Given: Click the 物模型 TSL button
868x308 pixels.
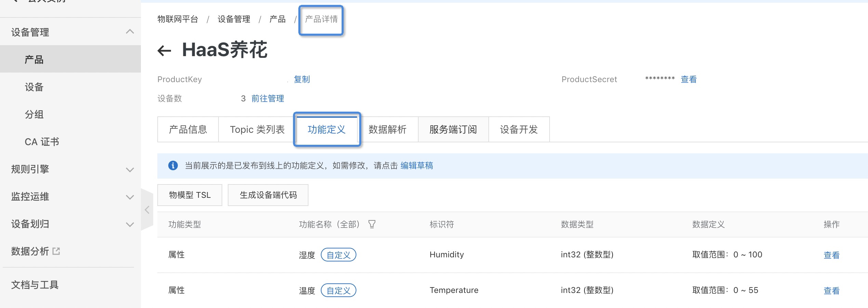Looking at the screenshot, I should point(189,195).
